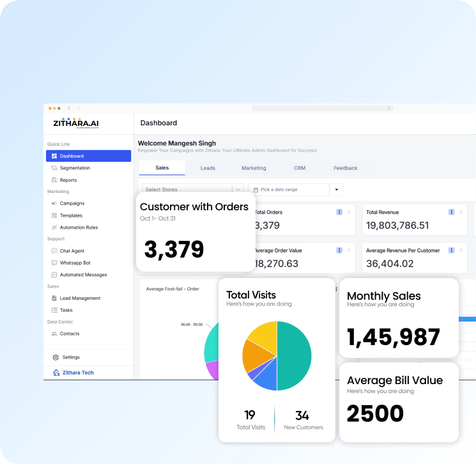Click info icon on Total Orders card
Viewport: 476px width, 464px height.
point(339,212)
